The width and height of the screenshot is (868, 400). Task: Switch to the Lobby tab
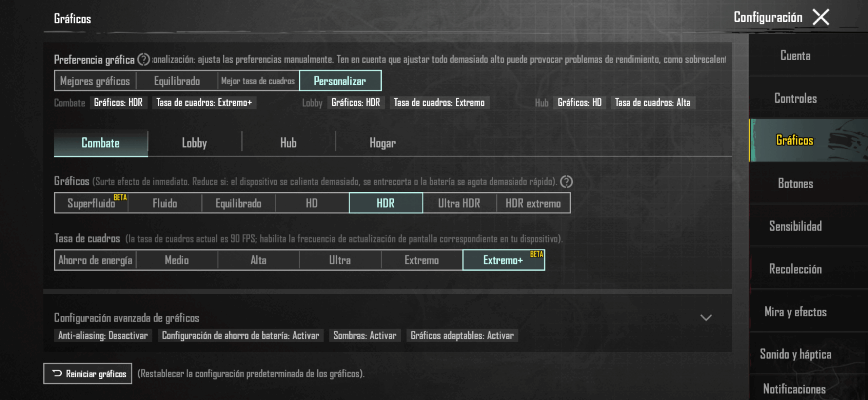194,143
